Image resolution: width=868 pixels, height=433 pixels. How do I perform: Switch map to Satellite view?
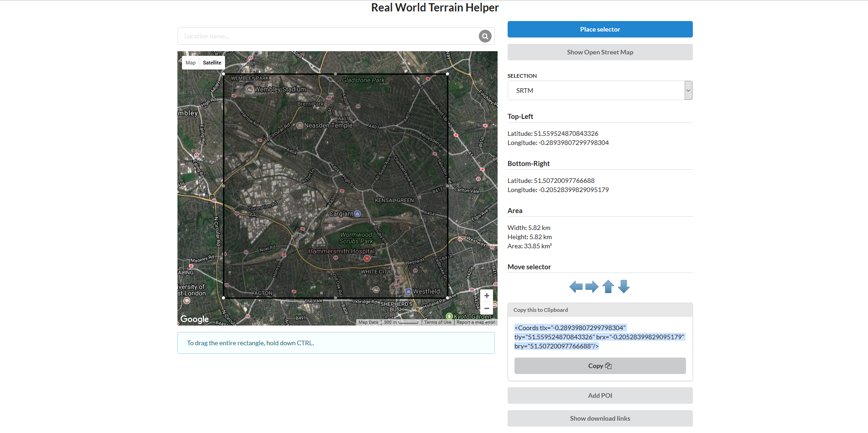212,63
